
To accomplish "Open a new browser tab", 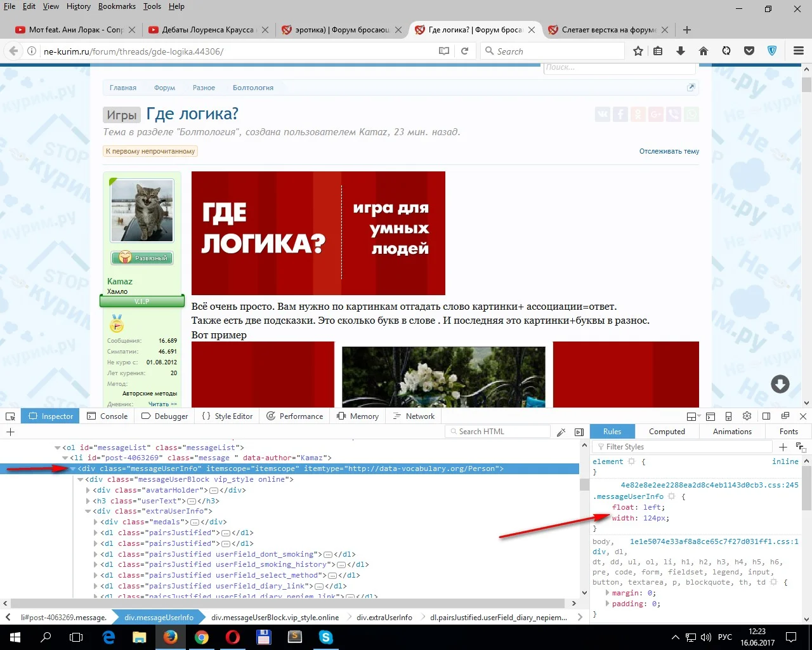I will point(687,30).
